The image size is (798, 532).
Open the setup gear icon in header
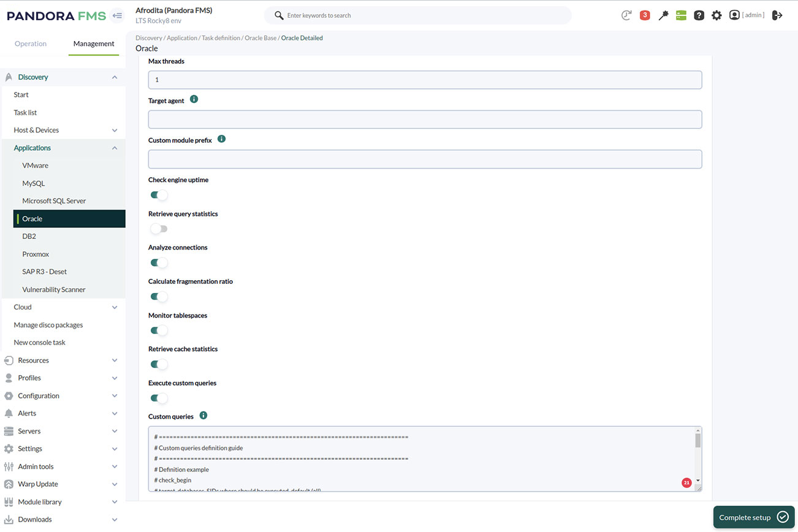click(716, 15)
